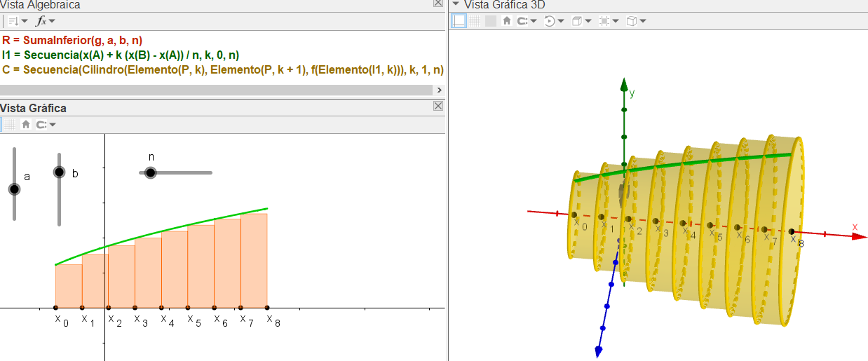868x361 pixels.
Task: Toggle the xOy plane in 3D view
Action: click(x=490, y=21)
